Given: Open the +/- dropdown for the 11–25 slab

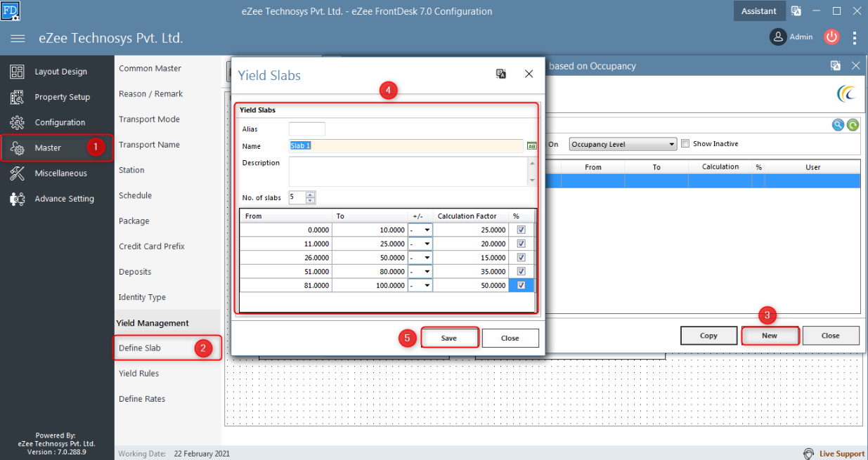Looking at the screenshot, I should (427, 244).
